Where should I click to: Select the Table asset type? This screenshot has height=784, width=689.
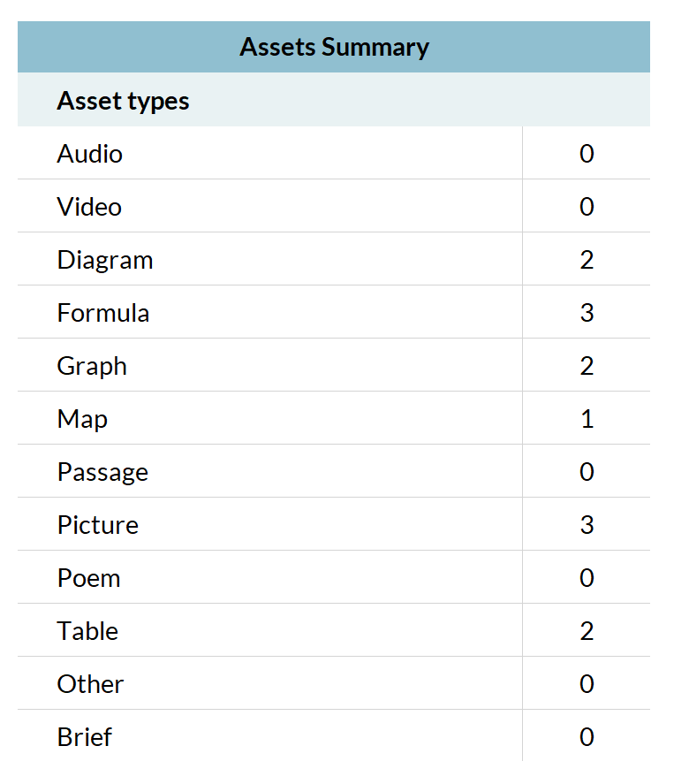87,631
